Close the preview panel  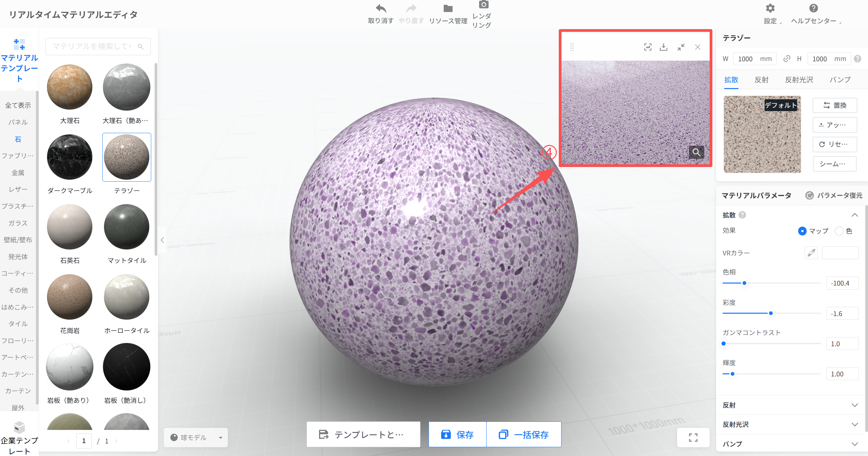pyautogui.click(x=698, y=47)
